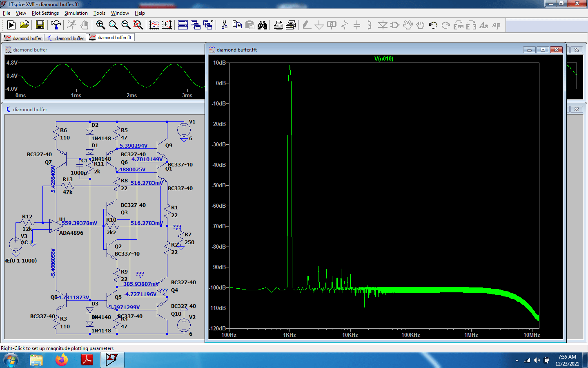Viewport: 588px width, 368px height.
Task: Minimize the diamond buffer.fft window
Action: pos(530,50)
